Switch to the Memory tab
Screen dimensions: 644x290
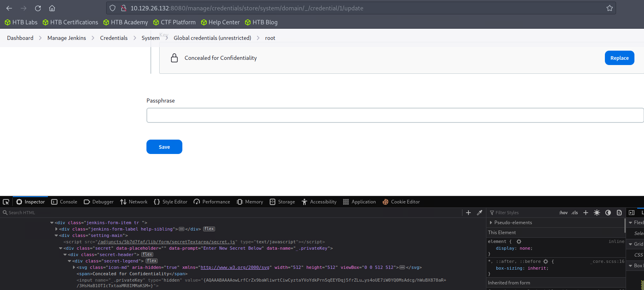[x=250, y=202]
